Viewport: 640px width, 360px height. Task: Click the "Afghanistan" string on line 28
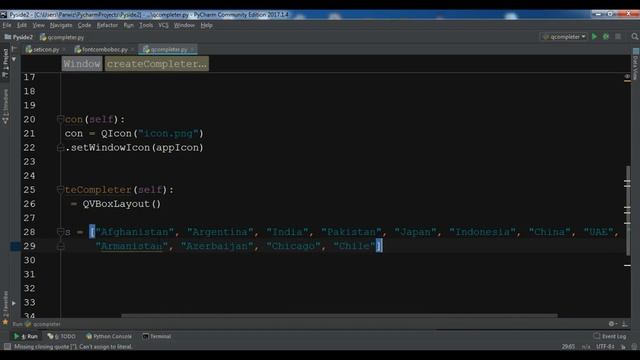(x=134, y=232)
